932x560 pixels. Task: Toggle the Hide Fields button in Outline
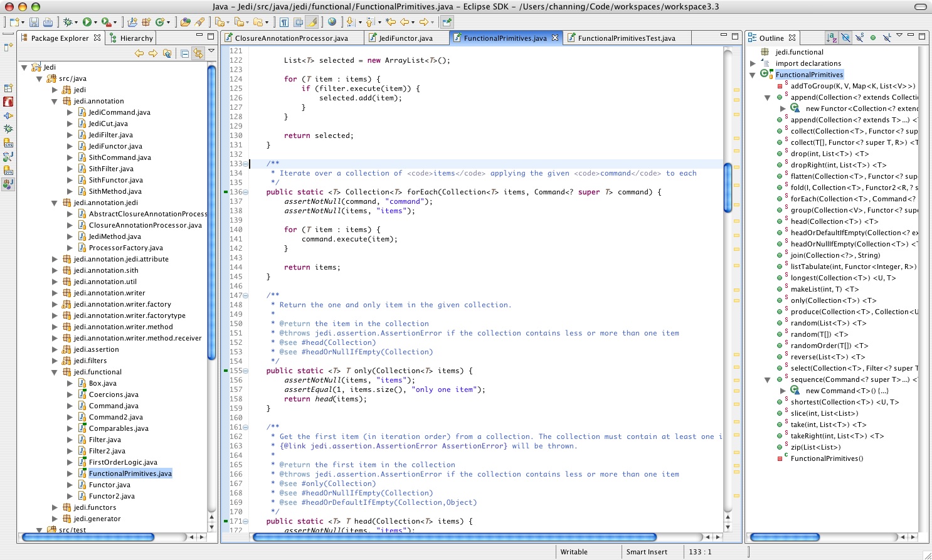pos(845,38)
